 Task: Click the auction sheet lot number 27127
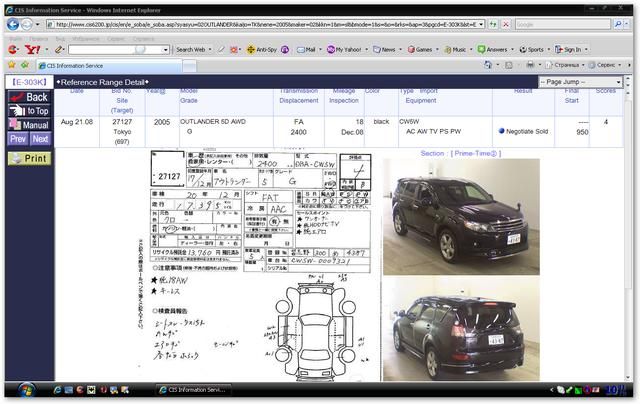pos(169,176)
